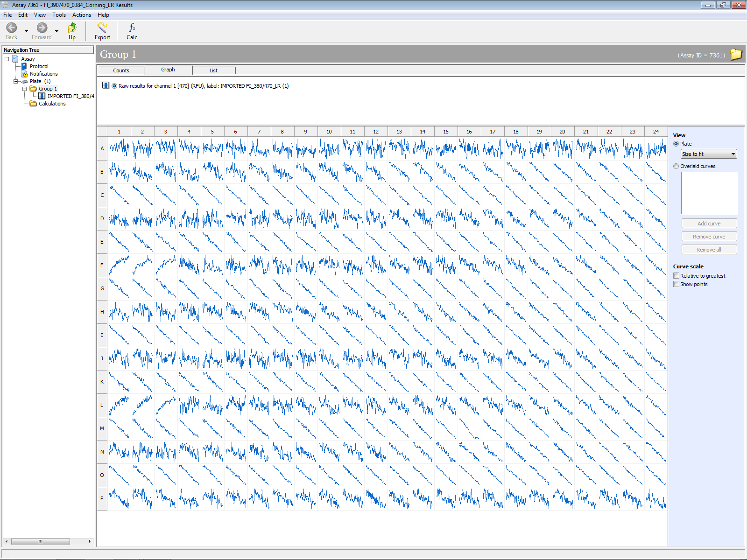Switch to the List tab
The width and height of the screenshot is (747, 560).
[213, 70]
